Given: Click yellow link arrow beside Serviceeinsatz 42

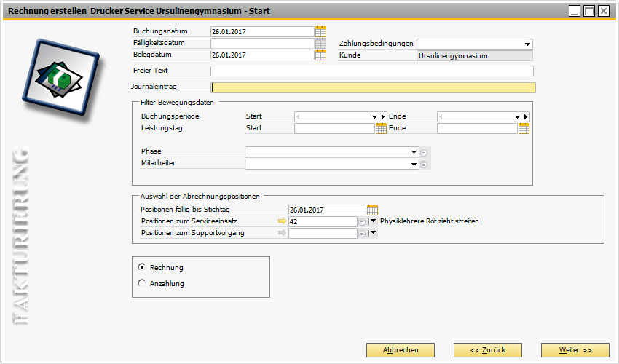Looking at the screenshot, I should 282,221.
